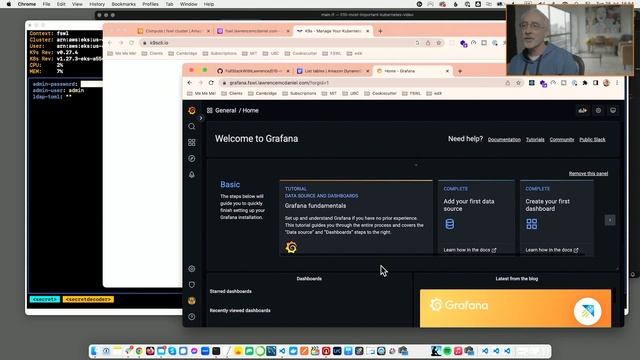640x360 pixels.
Task: Open Cookiecutter bookmark folder in Grafana window
Action: [x=380, y=93]
